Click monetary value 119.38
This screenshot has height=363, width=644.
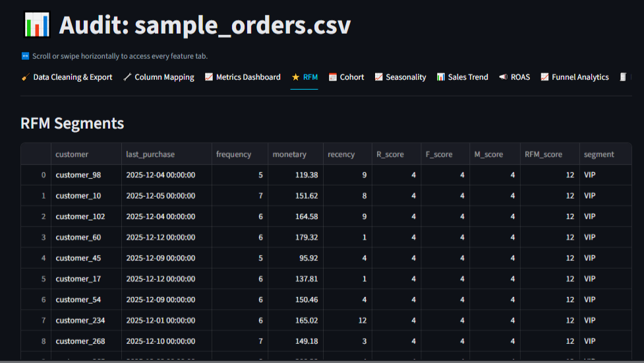296,175
